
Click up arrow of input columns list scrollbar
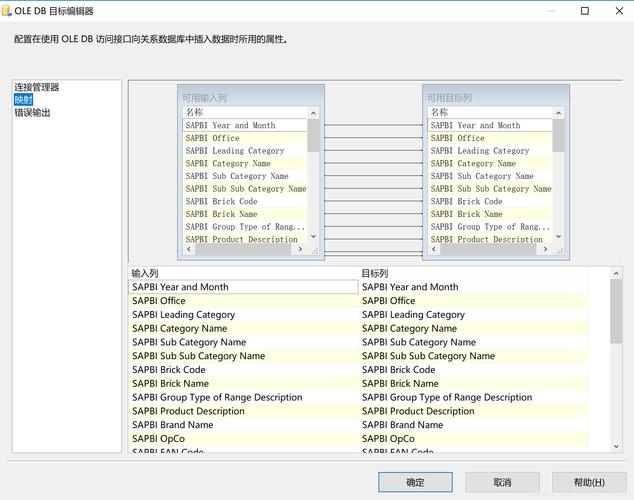(x=313, y=114)
